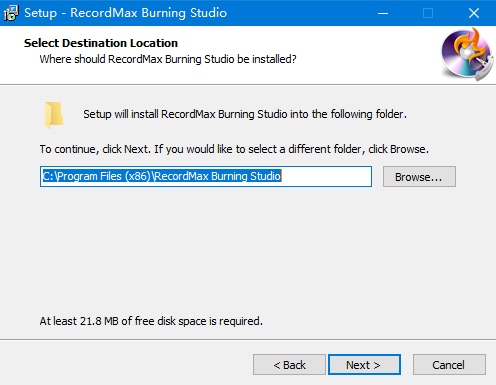496x385 pixels.
Task: Click empty space inside the destination path field
Action: (327, 176)
